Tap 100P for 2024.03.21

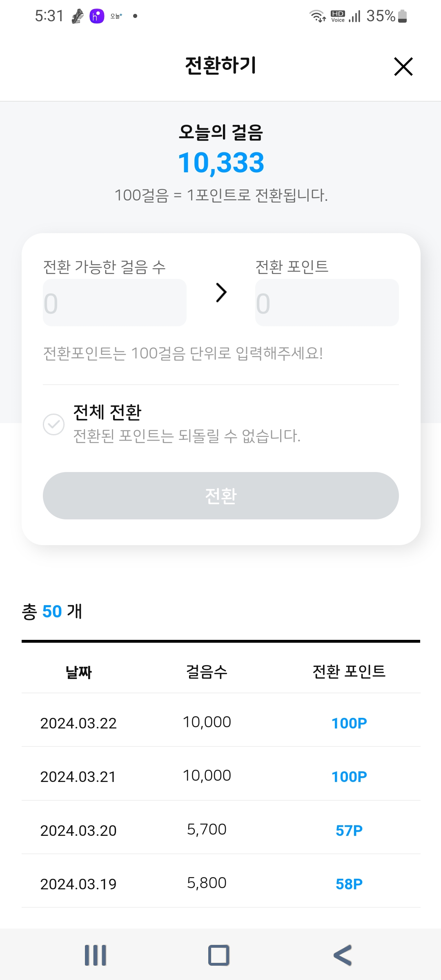pyautogui.click(x=349, y=777)
